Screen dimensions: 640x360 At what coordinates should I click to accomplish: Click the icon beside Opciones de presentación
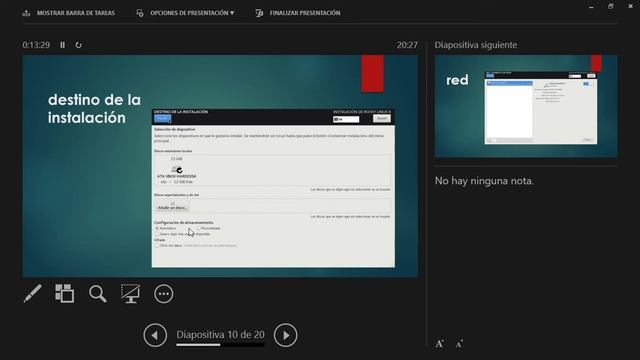point(140,13)
